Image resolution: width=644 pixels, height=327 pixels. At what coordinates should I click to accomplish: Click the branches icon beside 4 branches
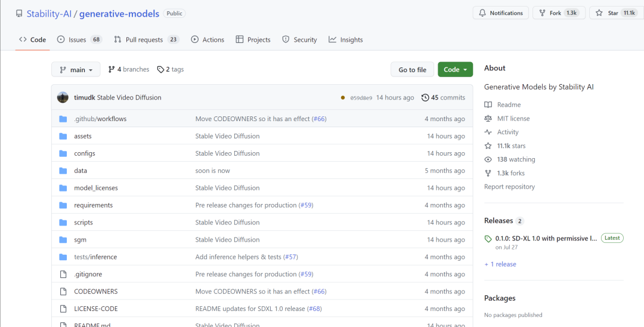tap(112, 70)
